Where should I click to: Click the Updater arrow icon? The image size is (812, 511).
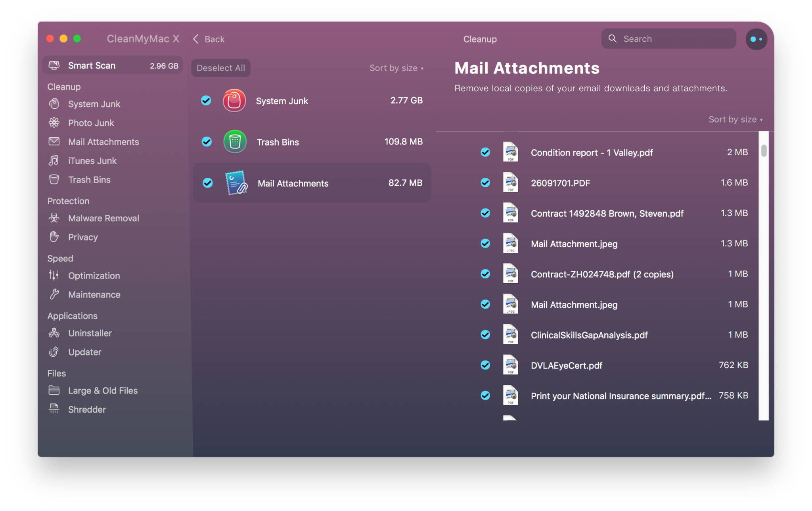(54, 352)
